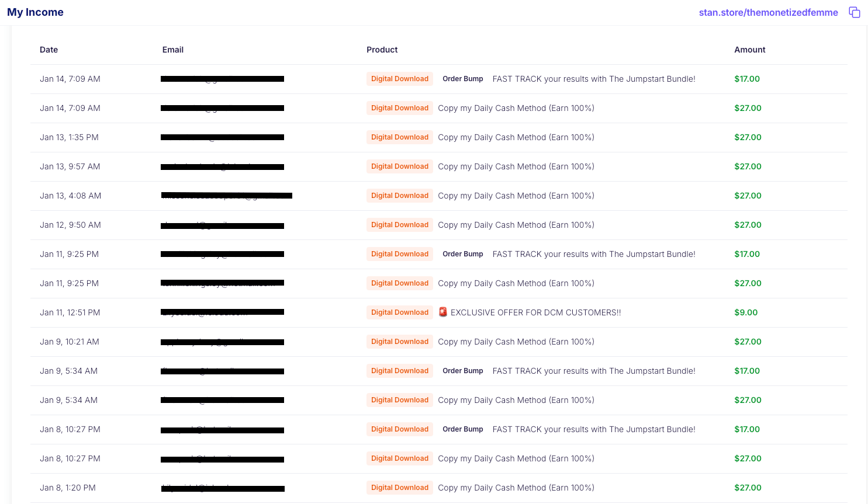
Task: Click the $27.00 amount for Jan 11, 9:25 PM
Action: tap(748, 283)
